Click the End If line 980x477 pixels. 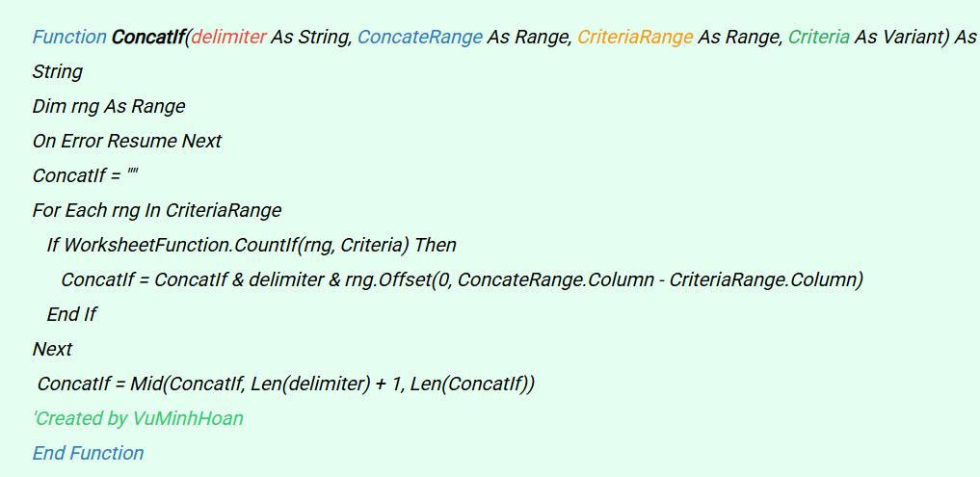click(x=71, y=314)
